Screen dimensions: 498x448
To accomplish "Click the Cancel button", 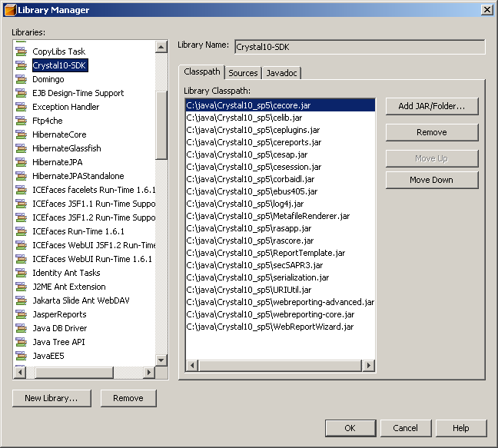I will coord(406,428).
